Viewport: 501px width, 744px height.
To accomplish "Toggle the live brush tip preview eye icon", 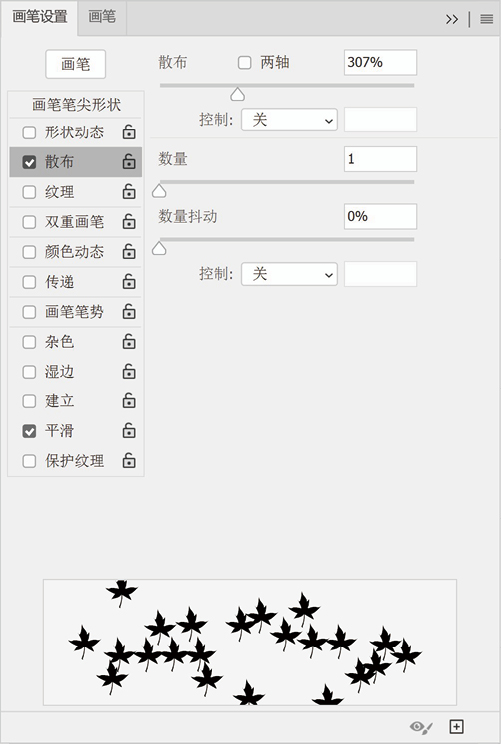I will click(421, 727).
